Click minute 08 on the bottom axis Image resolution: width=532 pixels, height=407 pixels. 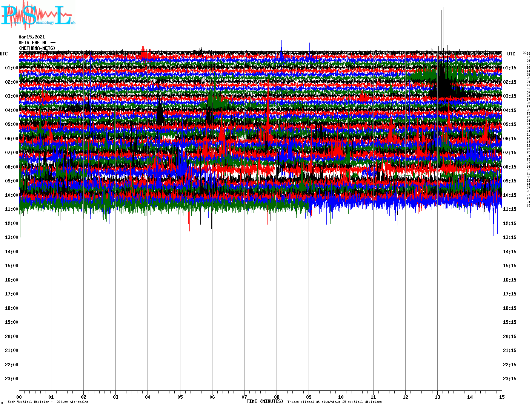point(277,397)
